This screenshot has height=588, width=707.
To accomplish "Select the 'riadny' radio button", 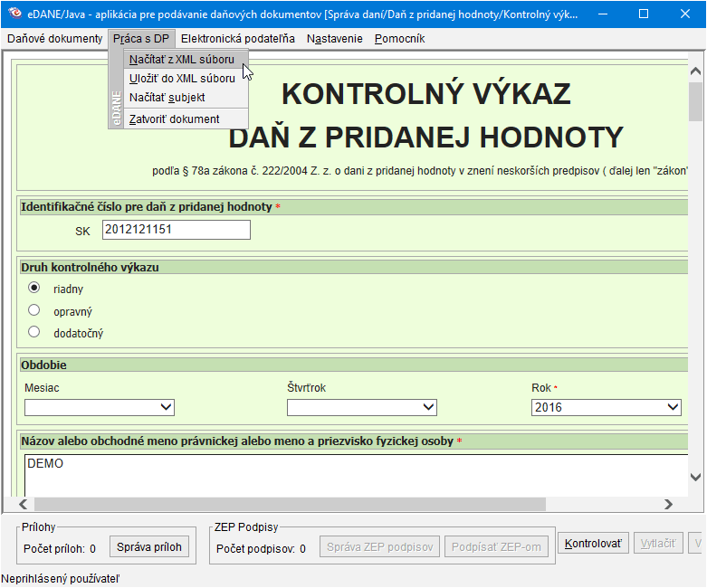I will tap(34, 289).
